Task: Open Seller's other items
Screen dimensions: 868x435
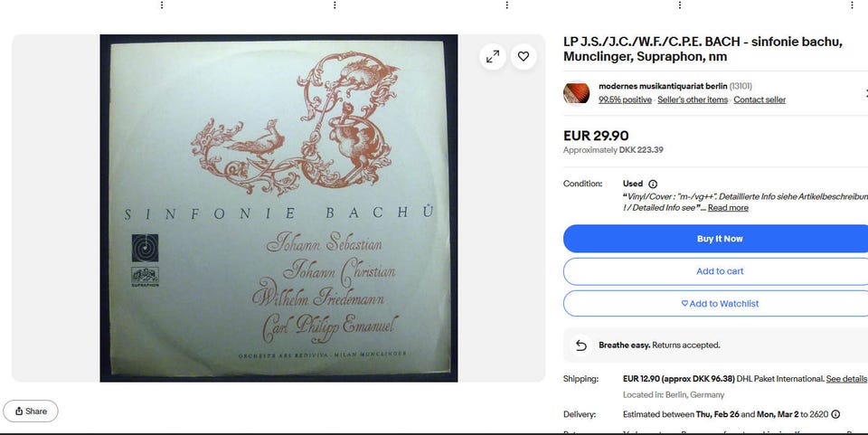Action: click(x=693, y=100)
